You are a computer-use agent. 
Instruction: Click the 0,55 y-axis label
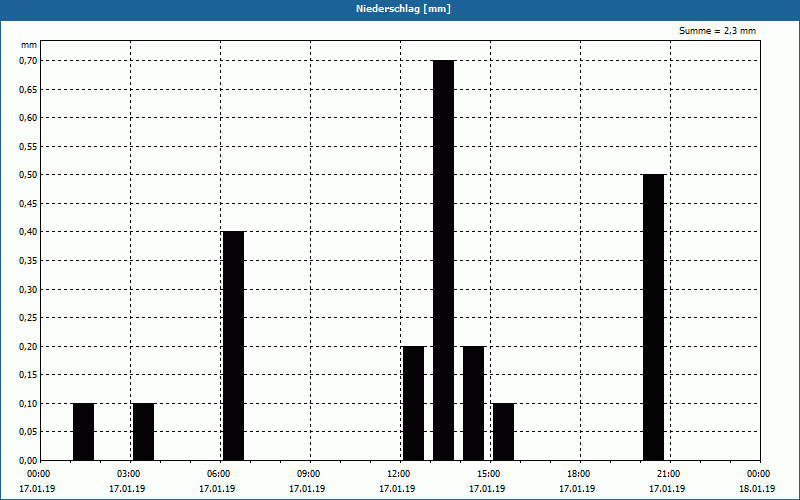click(x=28, y=146)
